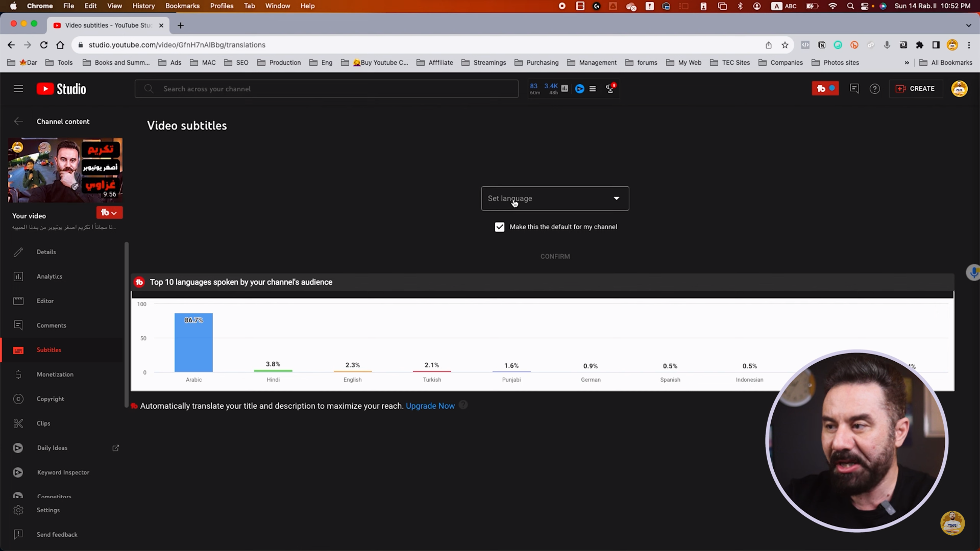Open the Set language dropdown
This screenshot has height=551, width=980.
(555, 198)
